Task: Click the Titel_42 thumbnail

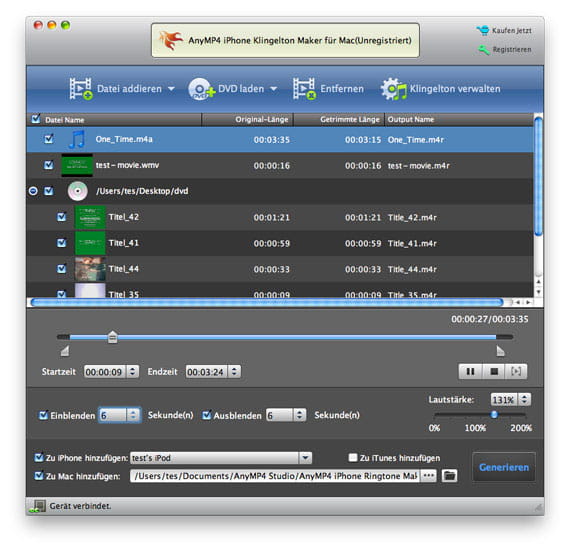Action: 90,217
